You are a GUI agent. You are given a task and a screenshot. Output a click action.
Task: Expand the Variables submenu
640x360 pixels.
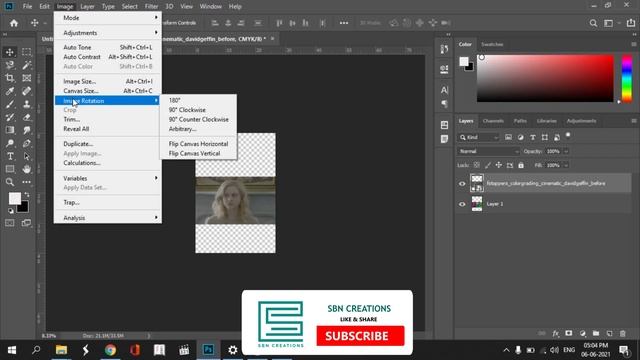tap(108, 178)
